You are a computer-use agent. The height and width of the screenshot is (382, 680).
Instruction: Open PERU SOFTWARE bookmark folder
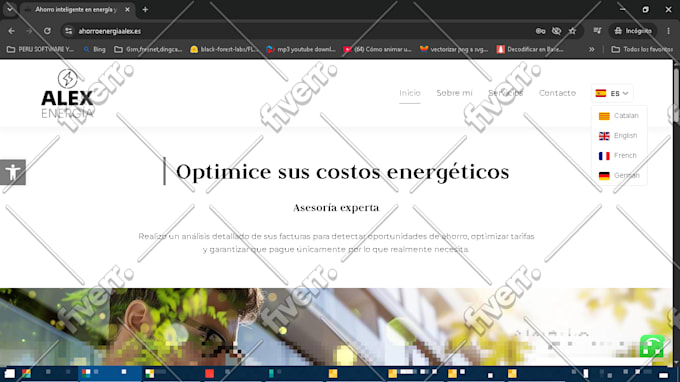coord(40,49)
